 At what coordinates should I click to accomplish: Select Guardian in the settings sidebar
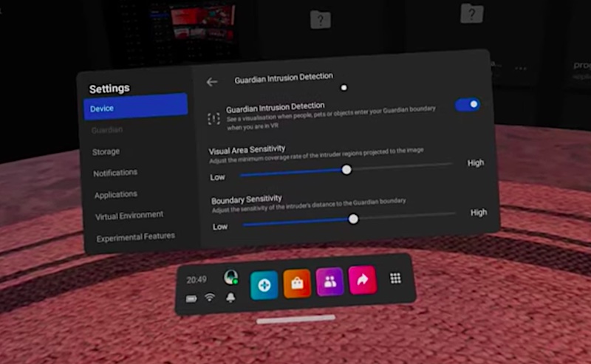click(x=107, y=130)
